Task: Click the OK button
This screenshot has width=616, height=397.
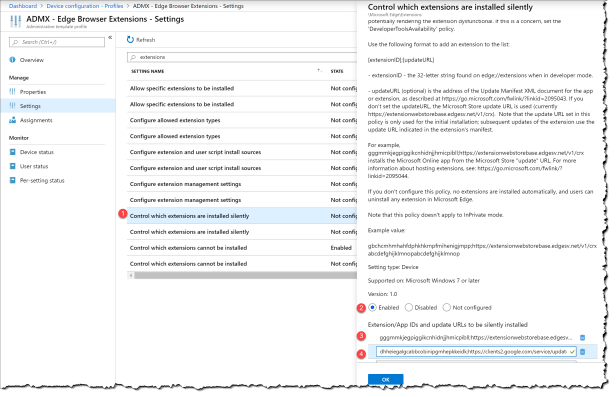Action: [385, 379]
